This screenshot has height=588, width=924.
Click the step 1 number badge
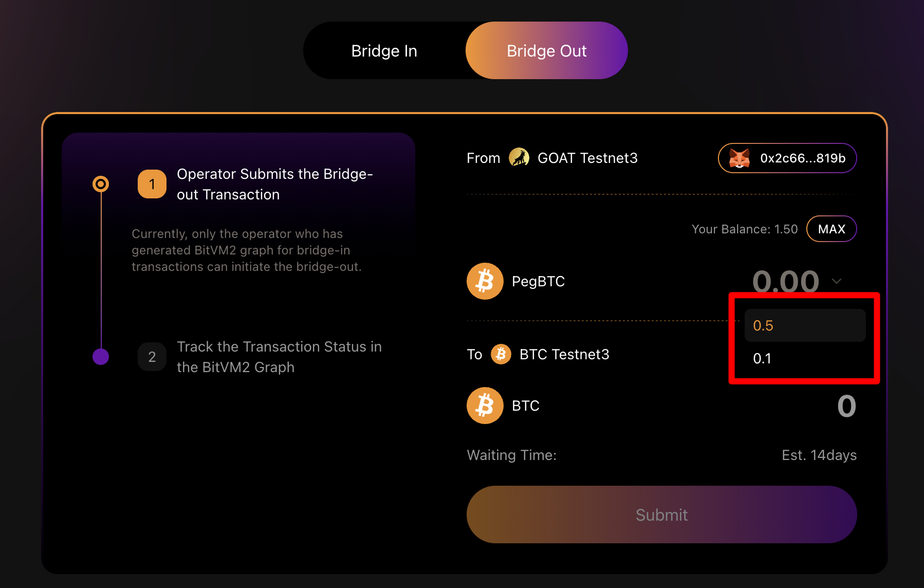coord(152,184)
